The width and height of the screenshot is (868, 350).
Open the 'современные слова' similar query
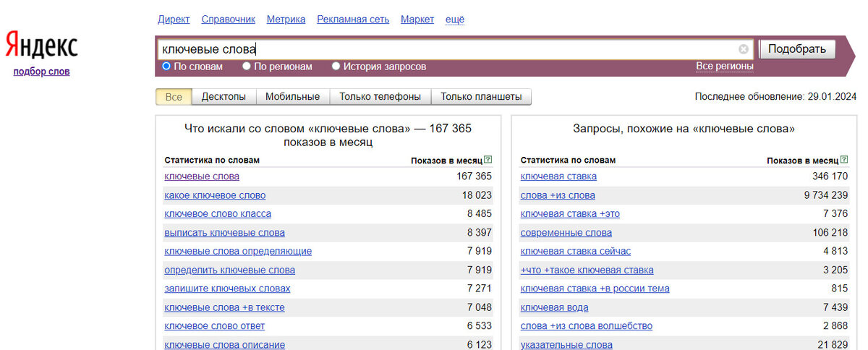566,233
